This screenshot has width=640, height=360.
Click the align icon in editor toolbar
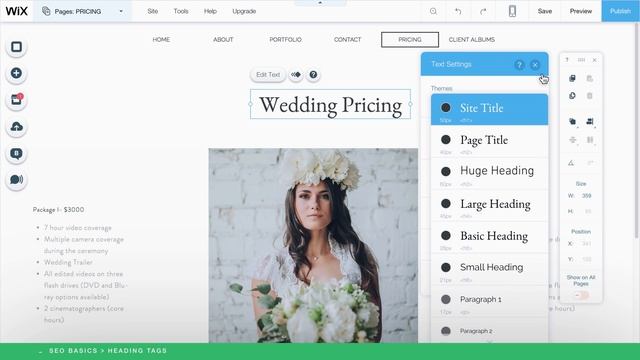[590, 121]
